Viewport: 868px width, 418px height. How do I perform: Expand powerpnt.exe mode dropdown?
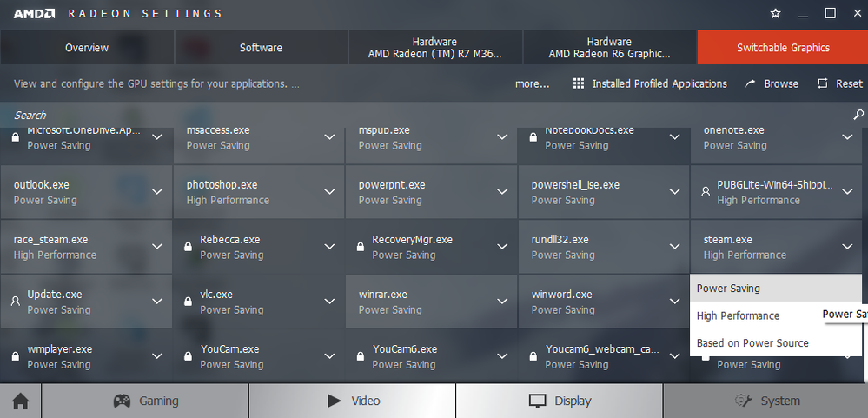pyautogui.click(x=503, y=191)
